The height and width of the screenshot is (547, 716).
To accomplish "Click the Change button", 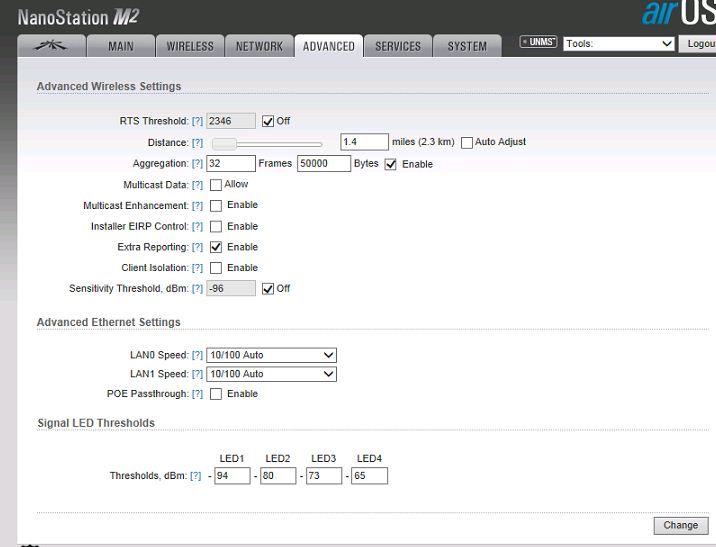I will coord(681,525).
